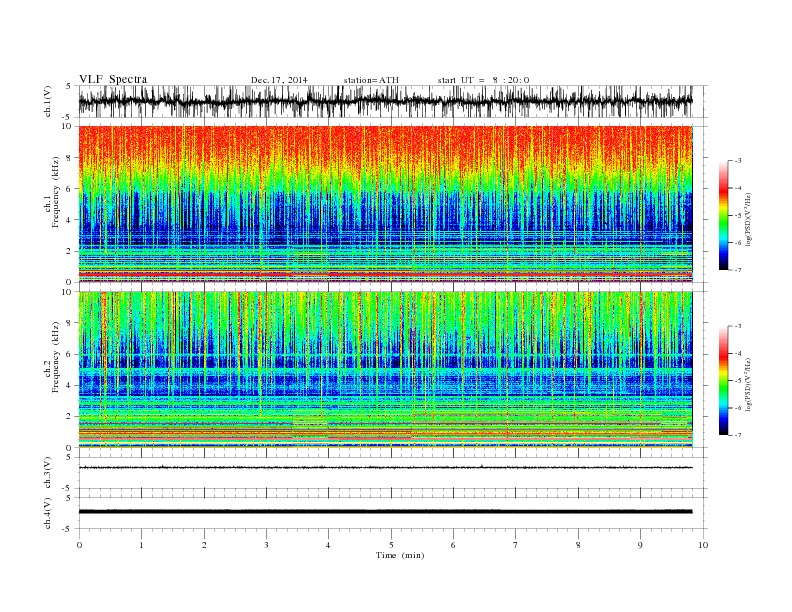Click the "4" kHz tick on ch.2 axis
Image resolution: width=792 pixels, height=612 pixels.
point(69,386)
